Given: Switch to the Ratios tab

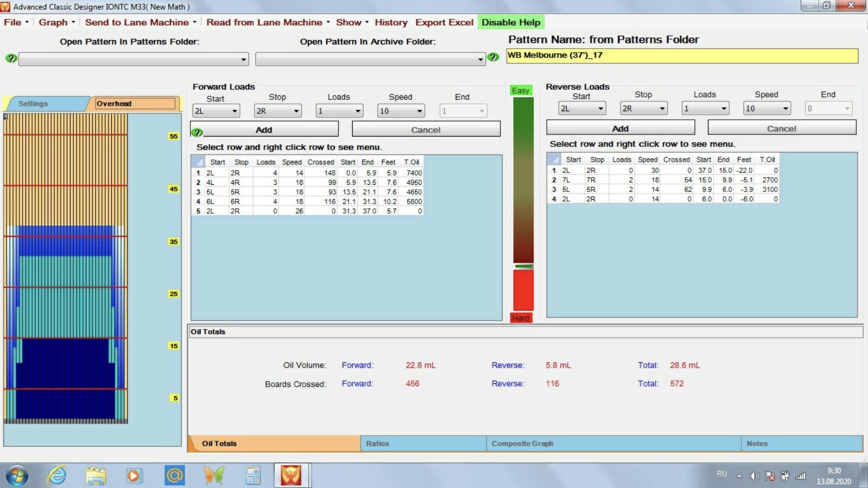Looking at the screenshot, I should tap(423, 444).
